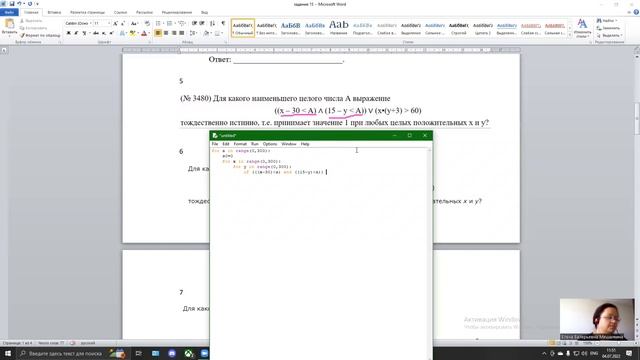Click the Word Help question mark icon
The height and width of the screenshot is (360, 640).
click(x=636, y=12)
